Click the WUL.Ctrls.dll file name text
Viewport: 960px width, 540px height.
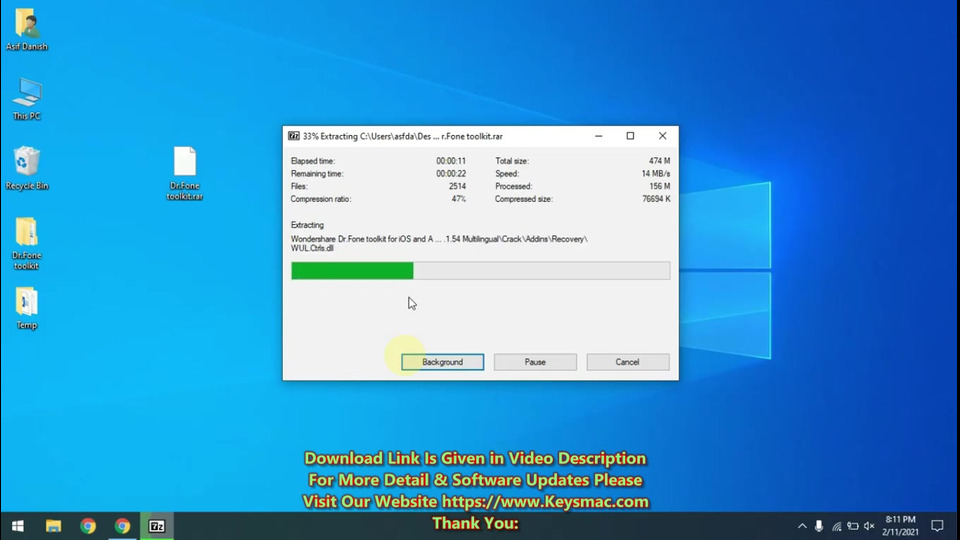click(x=312, y=249)
